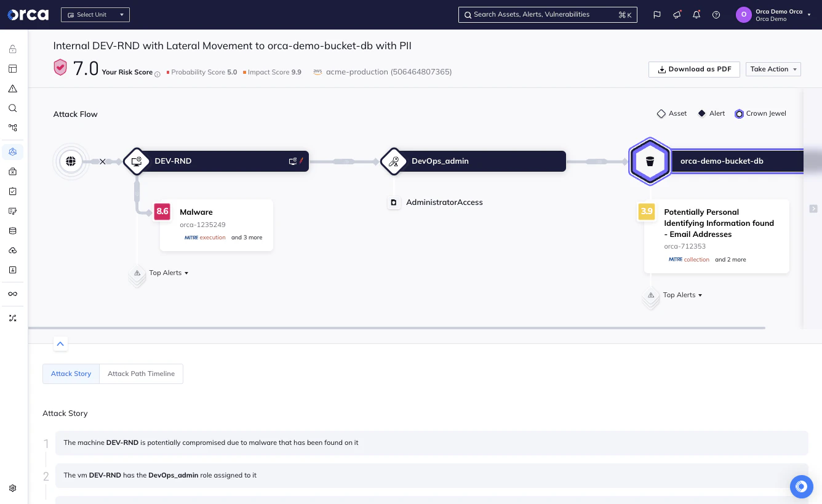Open the Dashboard icon in the left sidebar
822x504 pixels.
[x=12, y=68]
